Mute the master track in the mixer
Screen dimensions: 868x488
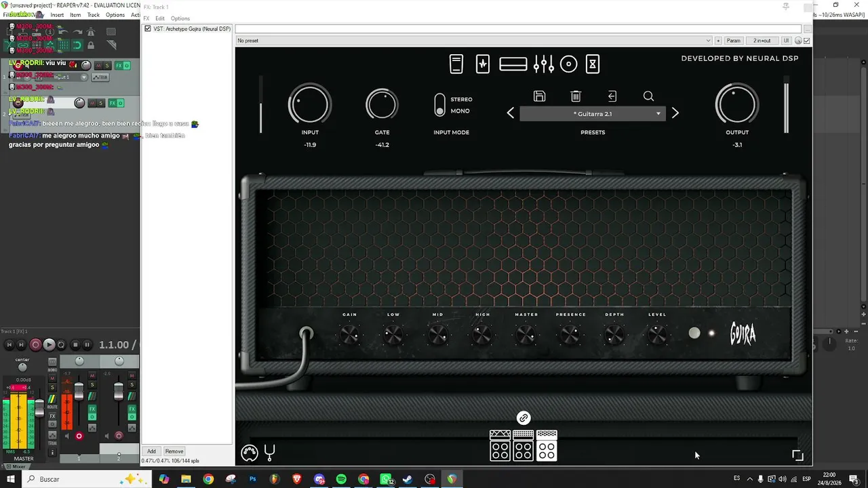click(x=53, y=378)
